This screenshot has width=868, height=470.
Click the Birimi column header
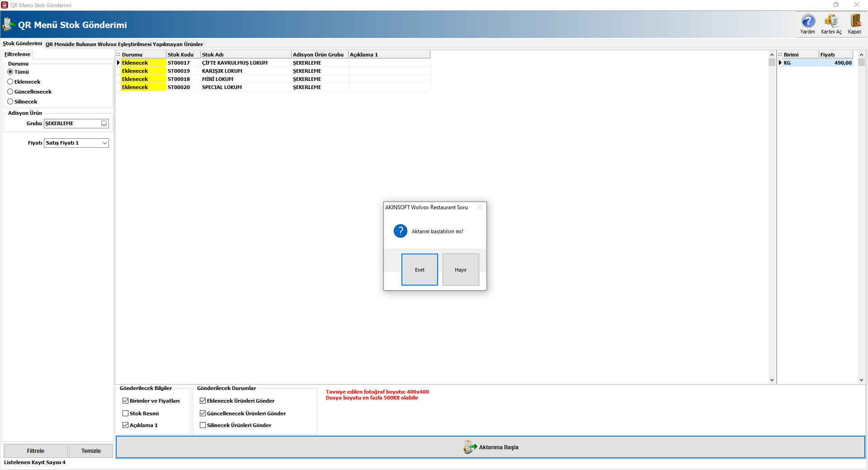(801, 55)
